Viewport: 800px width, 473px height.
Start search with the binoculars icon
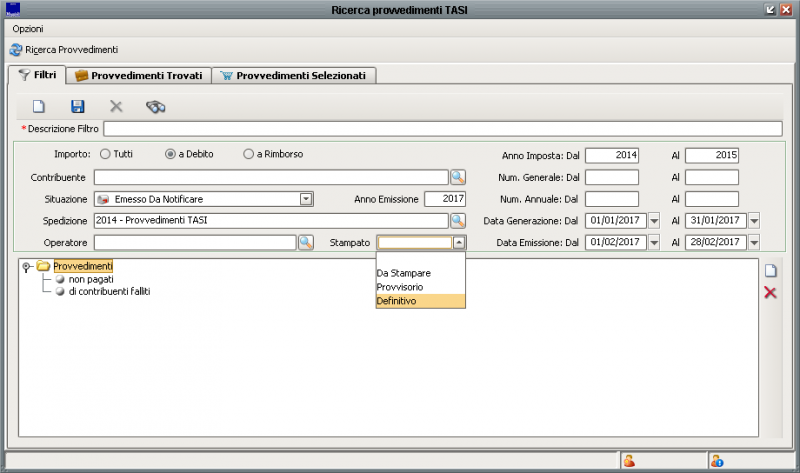(155, 106)
